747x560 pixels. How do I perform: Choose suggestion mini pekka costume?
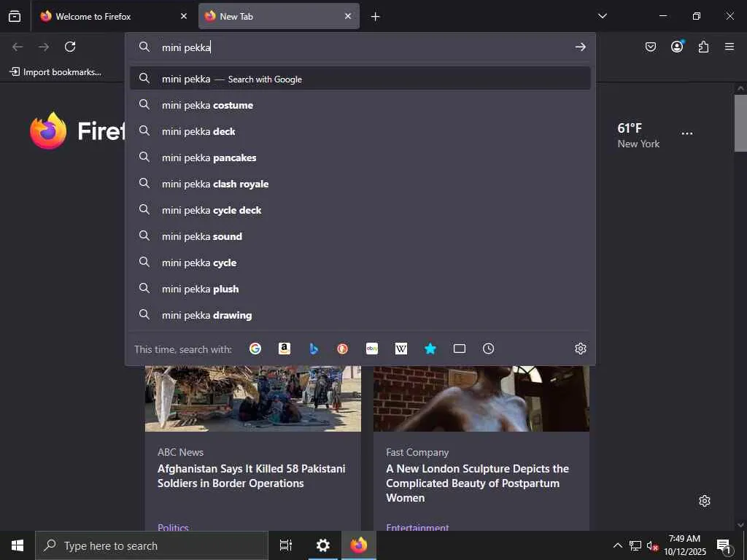coord(360,105)
